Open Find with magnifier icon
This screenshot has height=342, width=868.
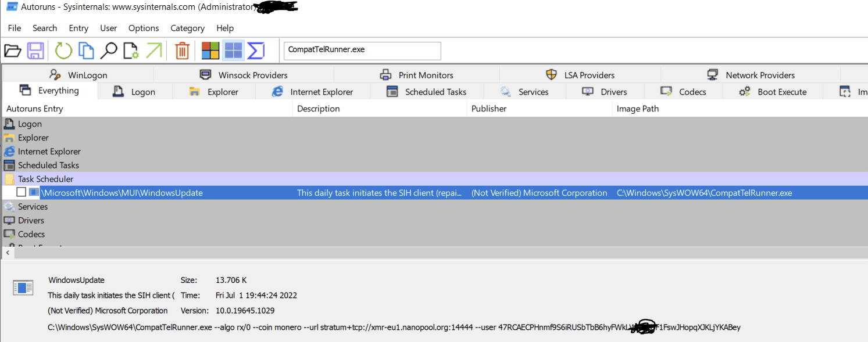[108, 51]
